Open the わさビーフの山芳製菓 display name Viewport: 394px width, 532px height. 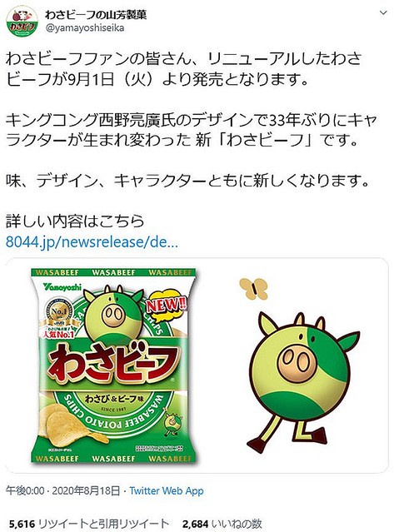click(96, 15)
